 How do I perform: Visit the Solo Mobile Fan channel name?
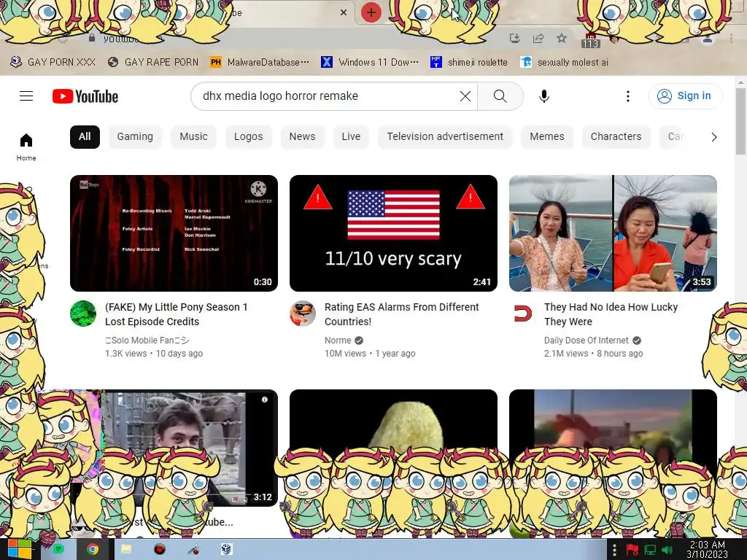point(147,341)
